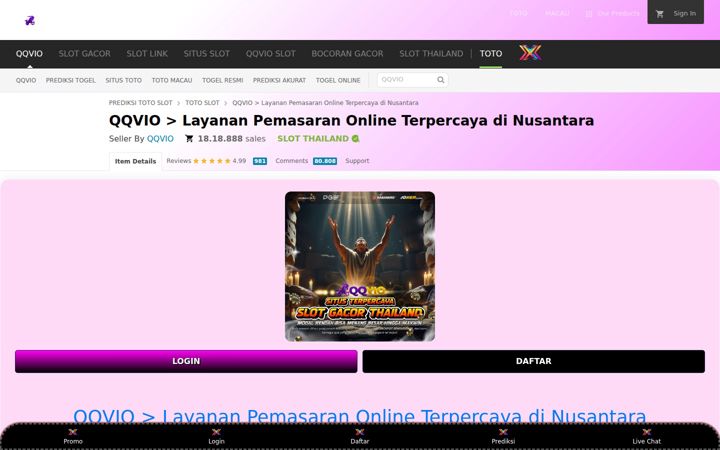The image size is (720, 450).
Task: Open the Reviews tab with star rating
Action: (x=206, y=161)
